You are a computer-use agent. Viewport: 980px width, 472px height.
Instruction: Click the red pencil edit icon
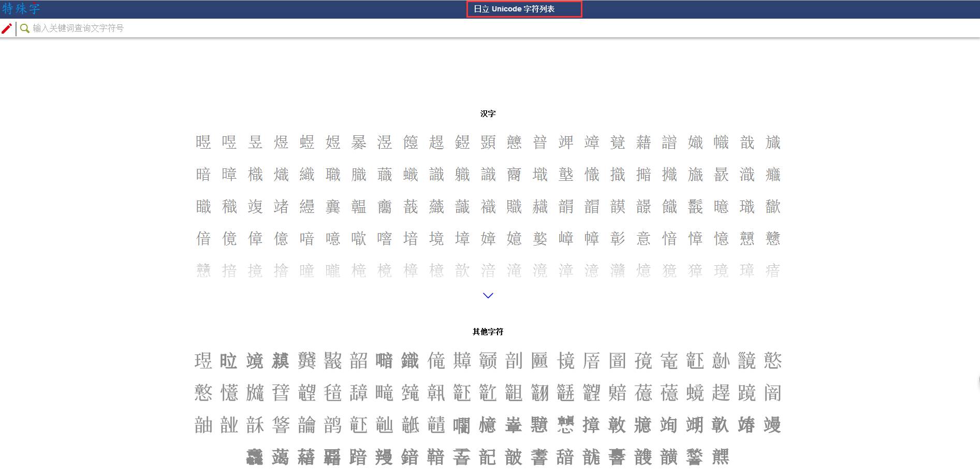(x=7, y=28)
